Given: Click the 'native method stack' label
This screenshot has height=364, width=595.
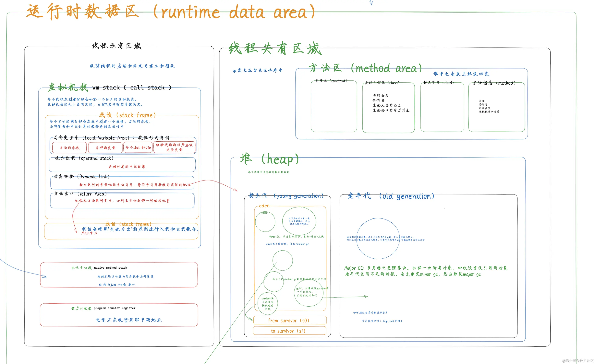Looking at the screenshot, I should (x=110, y=267).
